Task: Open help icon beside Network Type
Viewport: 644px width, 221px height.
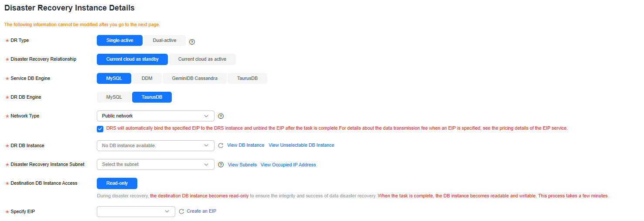Action: [x=221, y=116]
